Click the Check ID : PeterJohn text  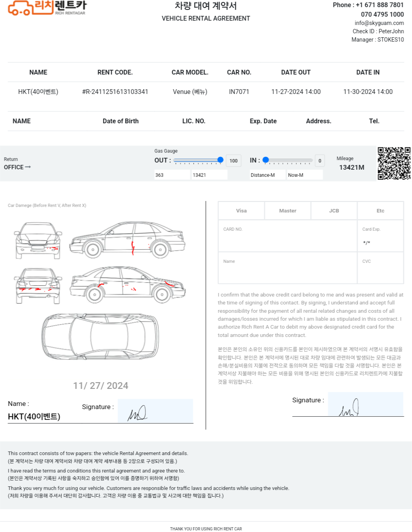pyautogui.click(x=378, y=31)
